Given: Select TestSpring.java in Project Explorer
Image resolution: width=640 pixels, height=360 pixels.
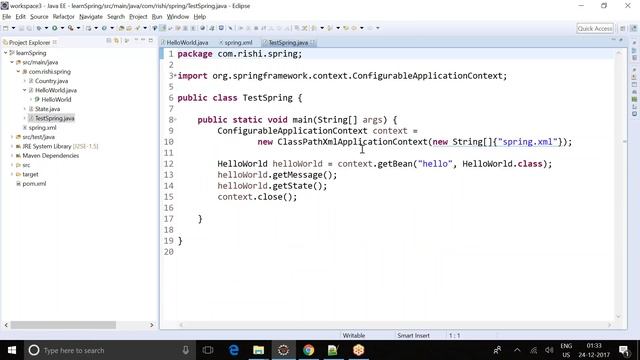Looking at the screenshot, I should coord(54,118).
